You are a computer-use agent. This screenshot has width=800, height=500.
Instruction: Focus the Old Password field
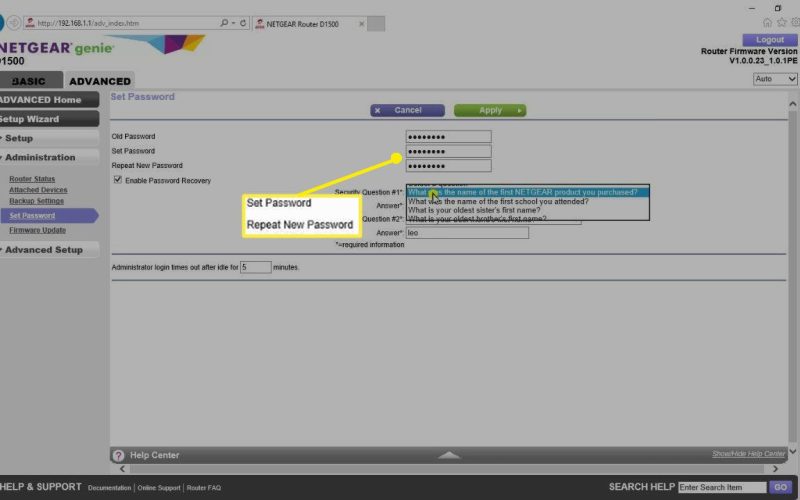pyautogui.click(x=448, y=137)
